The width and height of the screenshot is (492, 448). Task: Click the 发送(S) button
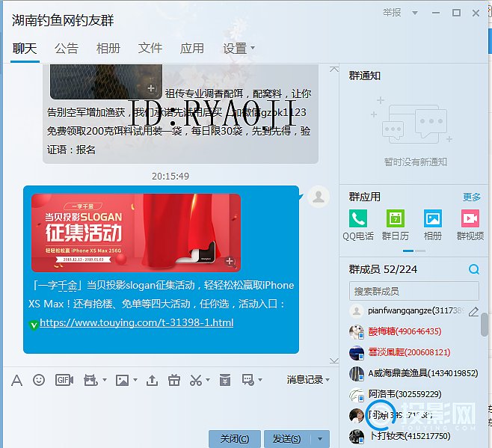287,438
